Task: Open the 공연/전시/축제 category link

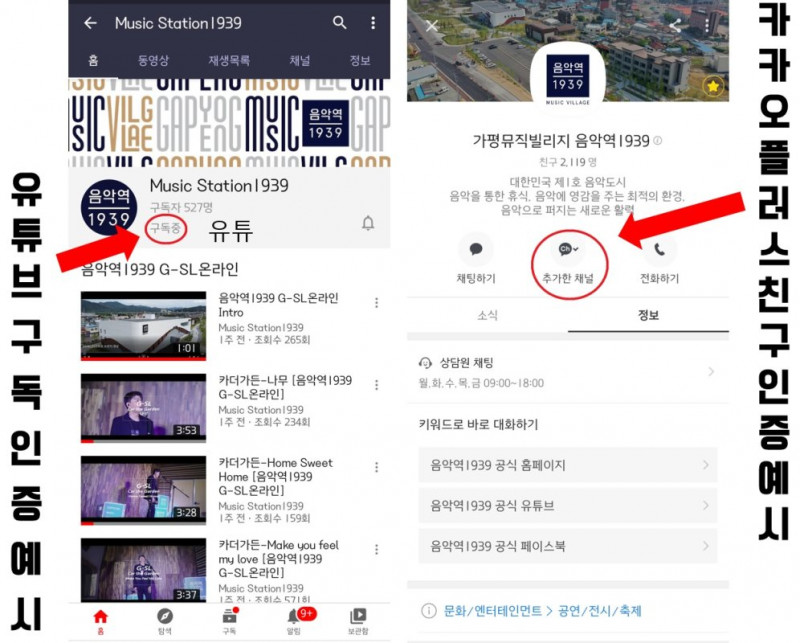Action: coord(599,610)
